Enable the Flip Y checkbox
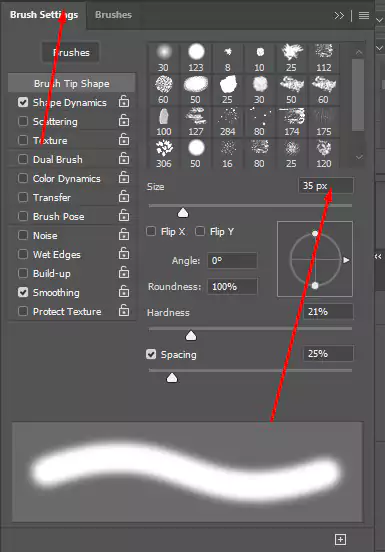Screen dimensions: 385x552 coord(200,231)
